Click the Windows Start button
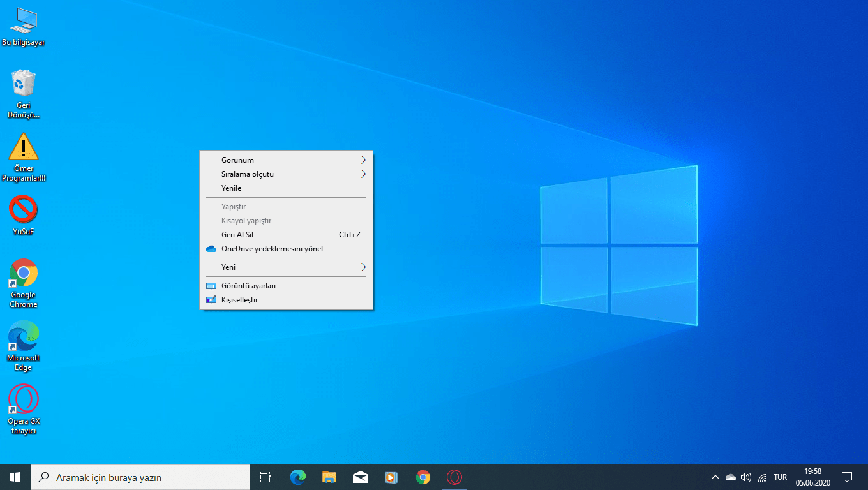 [x=15, y=477]
